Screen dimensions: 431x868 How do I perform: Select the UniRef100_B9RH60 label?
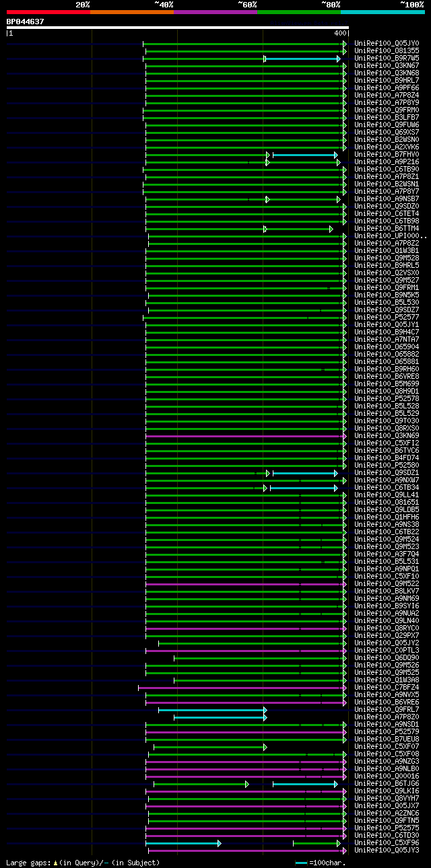click(x=387, y=369)
